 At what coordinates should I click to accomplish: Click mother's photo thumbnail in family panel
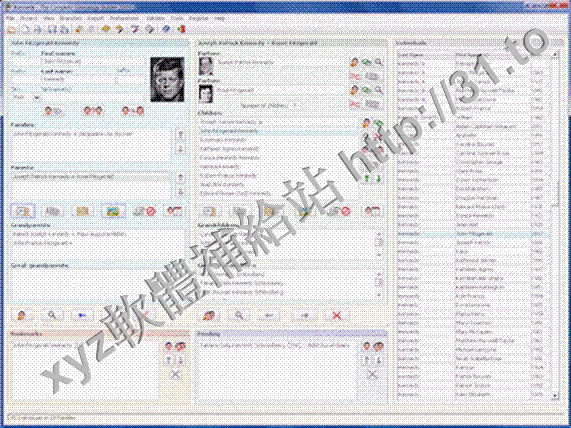tap(206, 94)
